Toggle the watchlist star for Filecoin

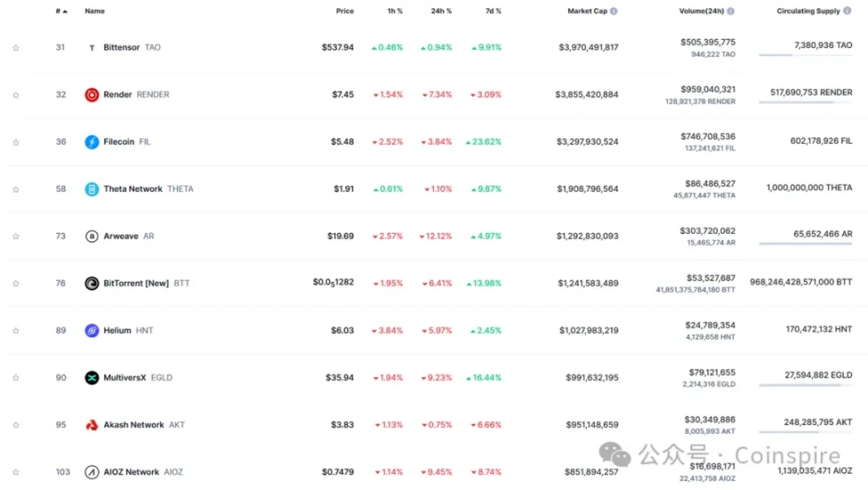point(15,142)
